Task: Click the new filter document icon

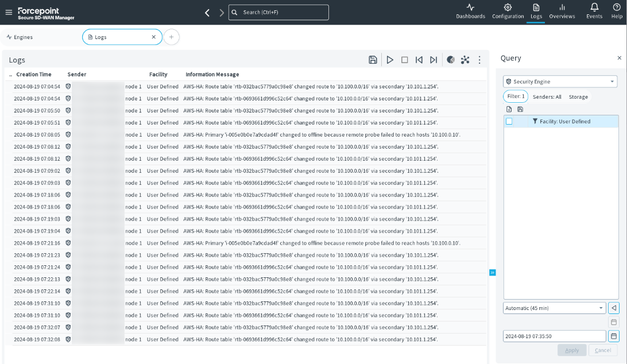Action: [x=509, y=109]
